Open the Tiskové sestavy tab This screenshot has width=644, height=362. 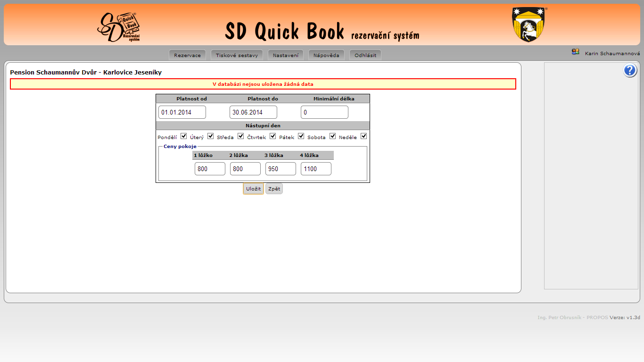coord(237,55)
